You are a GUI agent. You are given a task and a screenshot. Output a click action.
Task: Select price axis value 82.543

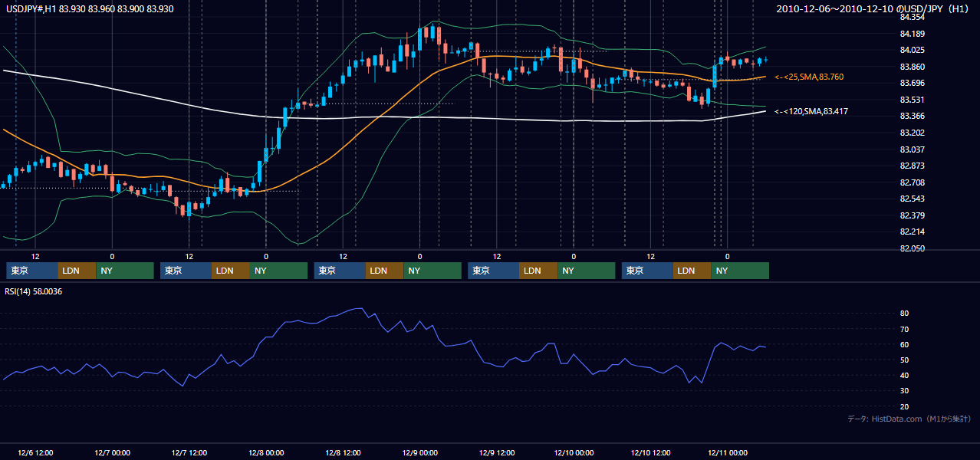click(912, 199)
